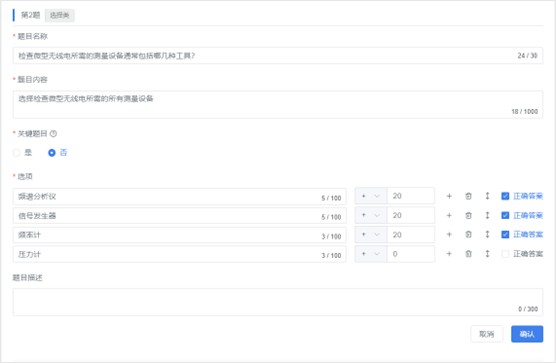Delete the 频率计 option

point(468,234)
